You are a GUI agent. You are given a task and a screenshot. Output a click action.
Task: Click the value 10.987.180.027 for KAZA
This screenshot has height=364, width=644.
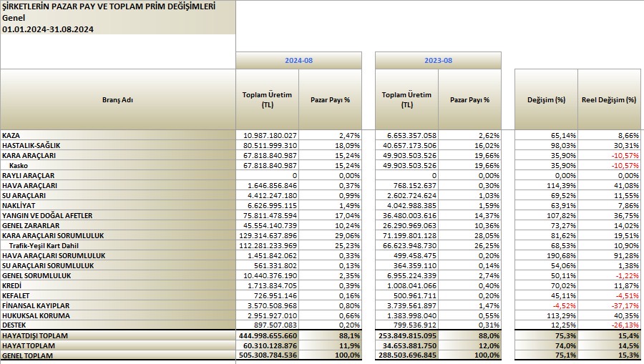(x=270, y=135)
